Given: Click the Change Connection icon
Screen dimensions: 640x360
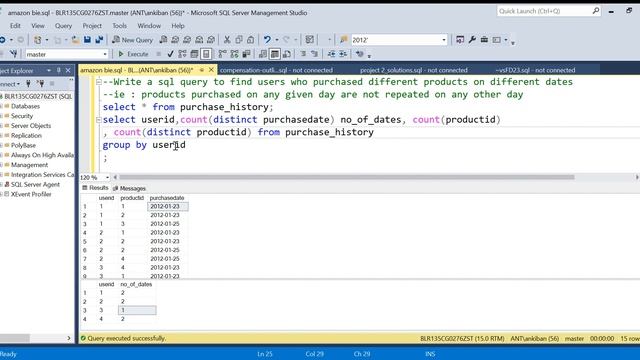Looking at the screenshot, I should point(13,54).
